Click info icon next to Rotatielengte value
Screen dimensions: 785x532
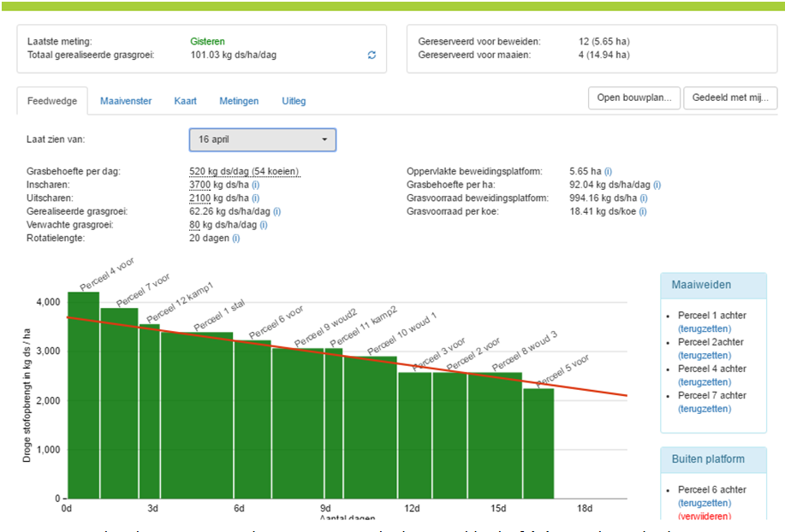click(235, 238)
